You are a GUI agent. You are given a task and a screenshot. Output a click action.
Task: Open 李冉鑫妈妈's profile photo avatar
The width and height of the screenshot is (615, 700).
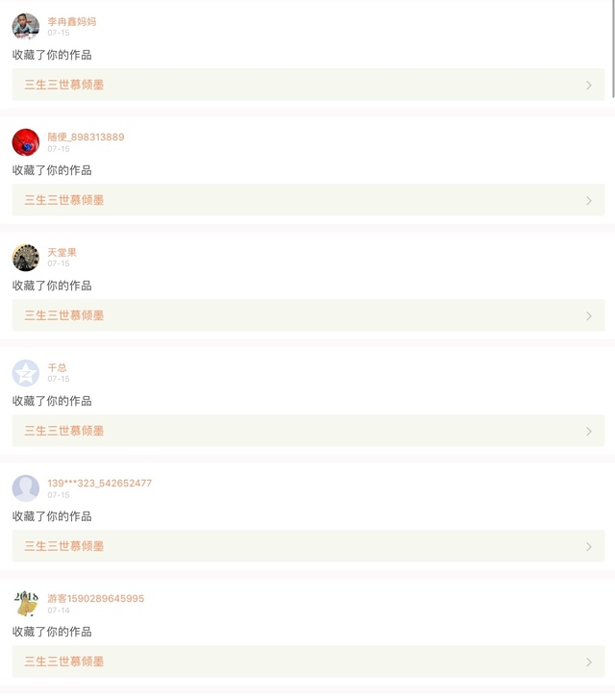pos(26,27)
